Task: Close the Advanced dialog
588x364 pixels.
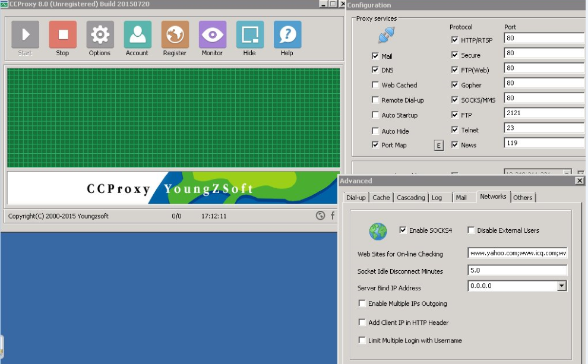Action: point(579,181)
